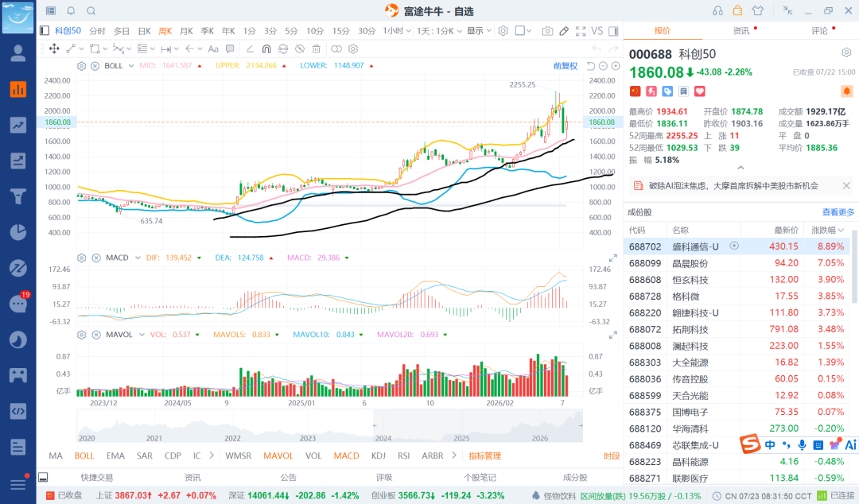Close the 大摩 news banner

click(846, 186)
